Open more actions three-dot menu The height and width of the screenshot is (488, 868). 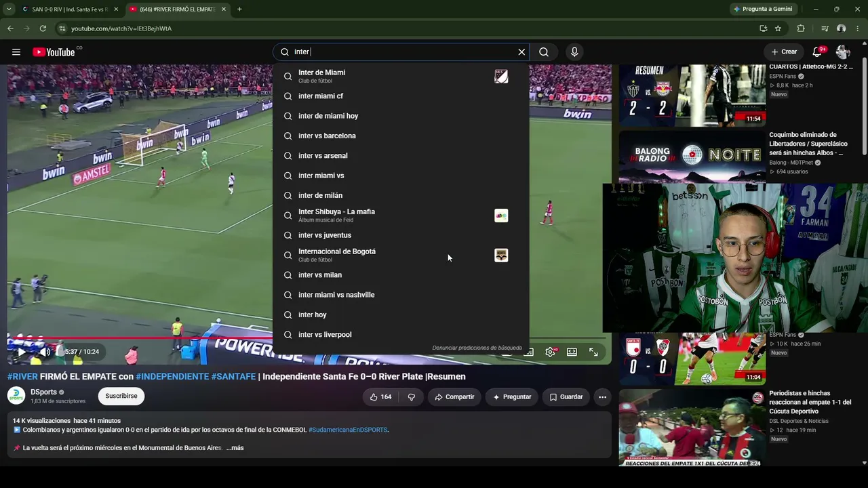(602, 397)
